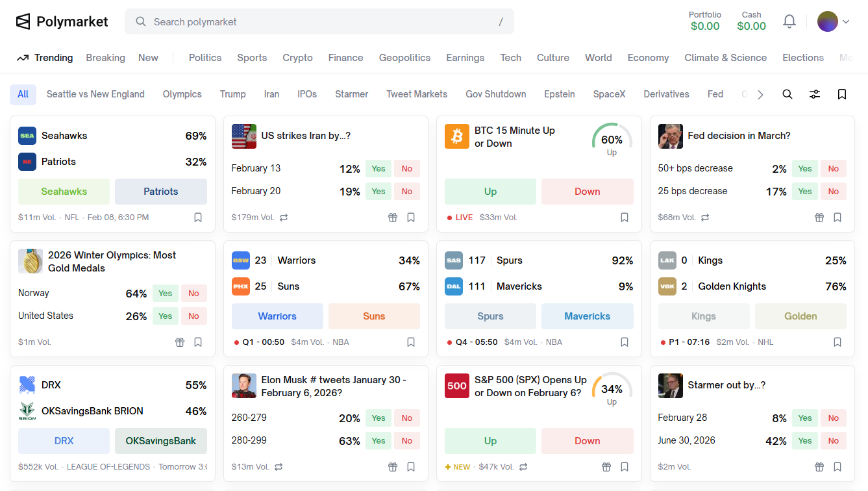Click the Olympic gold medal thumbnail
Viewport: 868px width, 491px height.
31,261
